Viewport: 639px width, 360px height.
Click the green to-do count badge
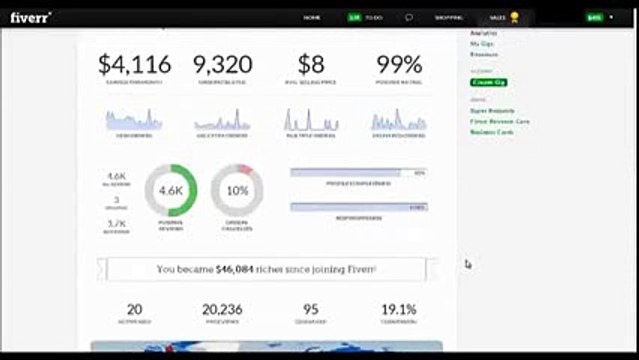(354, 18)
